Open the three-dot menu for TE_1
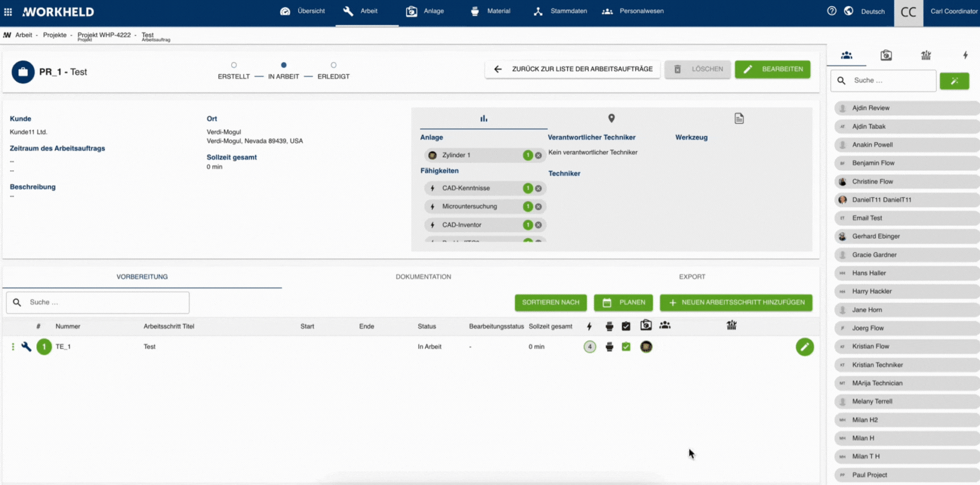 tap(12, 347)
